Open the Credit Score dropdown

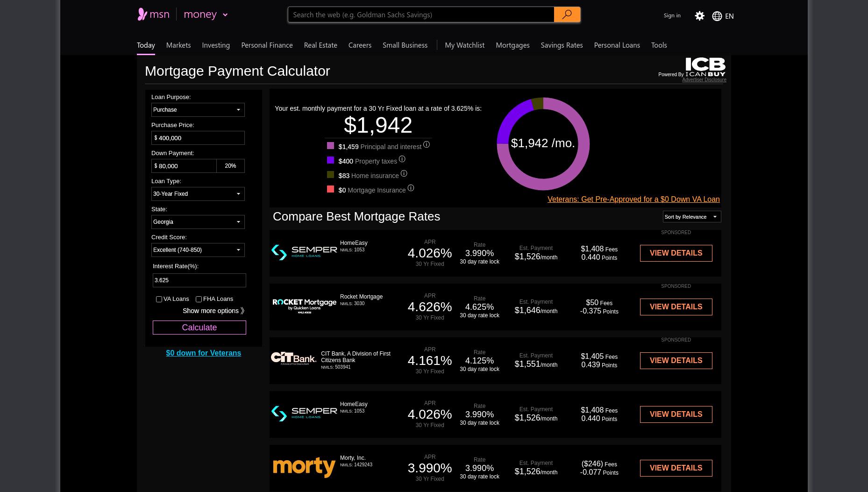(x=198, y=250)
